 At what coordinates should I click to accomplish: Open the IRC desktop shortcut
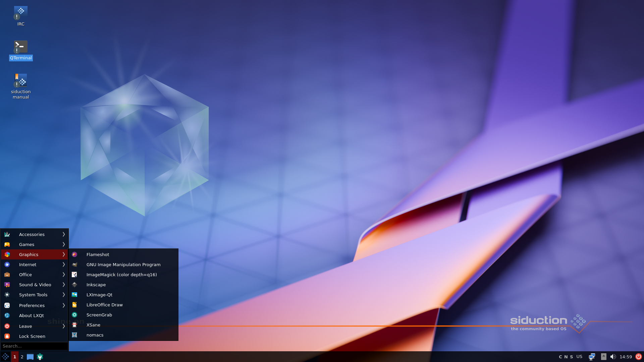point(21,16)
